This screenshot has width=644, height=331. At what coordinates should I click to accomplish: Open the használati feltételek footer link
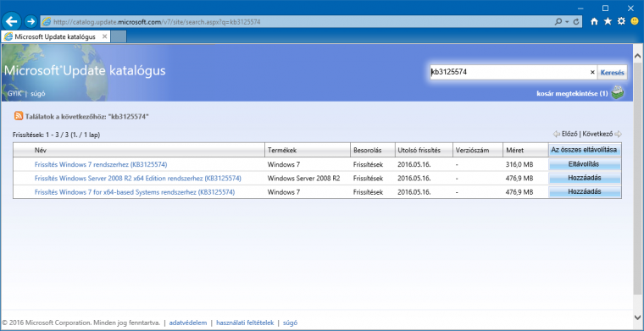[x=245, y=323]
